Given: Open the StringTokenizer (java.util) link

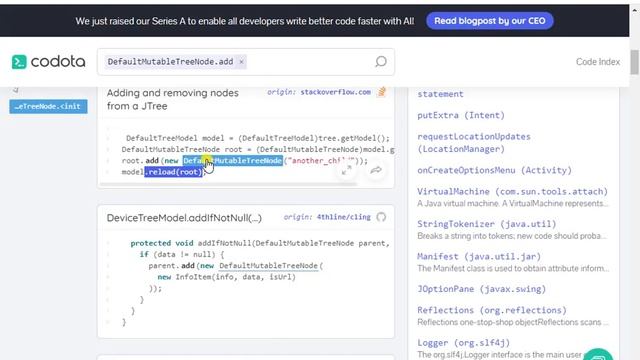Looking at the screenshot, I should coord(487,224).
